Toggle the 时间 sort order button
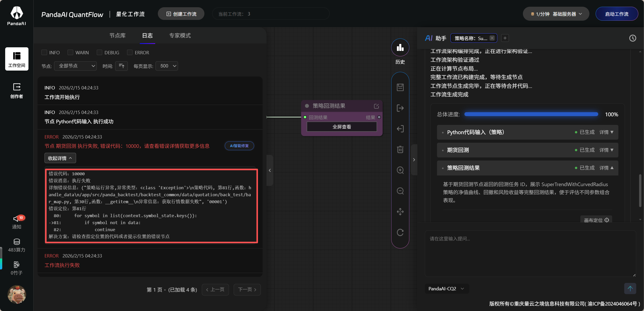Image resolution: width=644 pixels, height=311 pixels. (121, 66)
